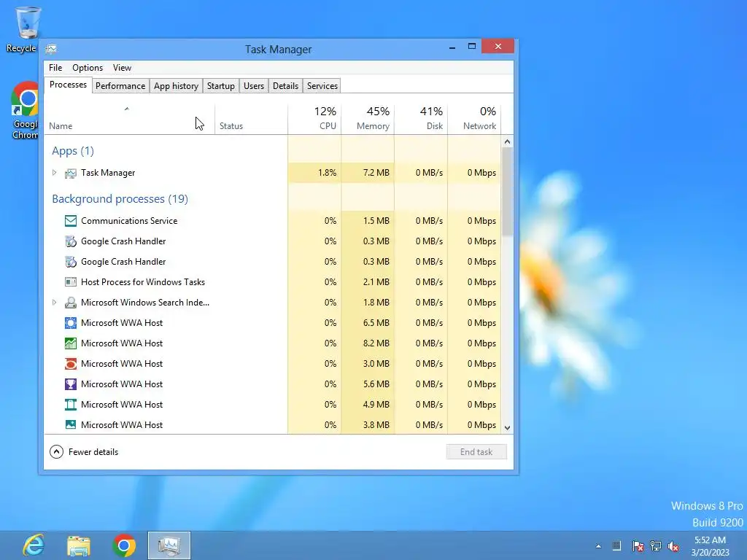Select the Google Chrome desktop shortcut
Image resolution: width=747 pixels, height=560 pixels.
(26, 111)
